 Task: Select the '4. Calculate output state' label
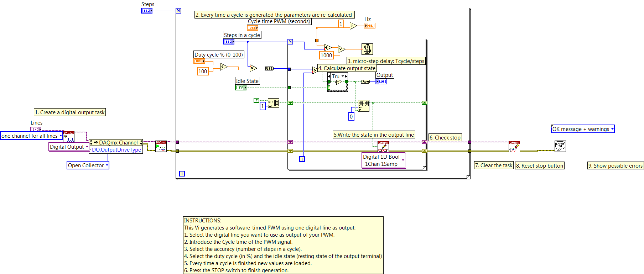coord(347,68)
